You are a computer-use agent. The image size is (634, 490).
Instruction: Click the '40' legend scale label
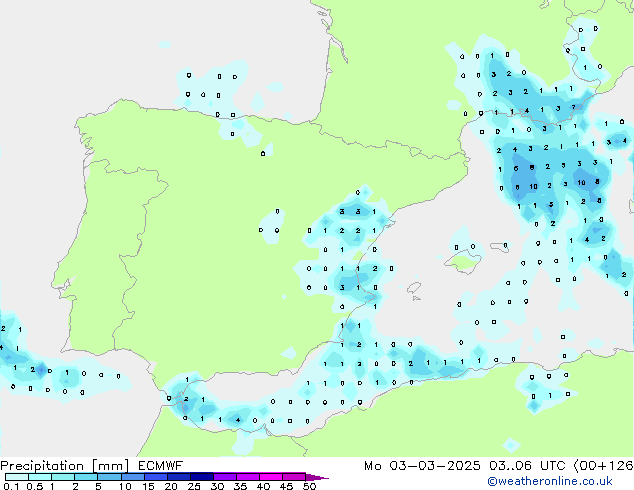pos(263,486)
